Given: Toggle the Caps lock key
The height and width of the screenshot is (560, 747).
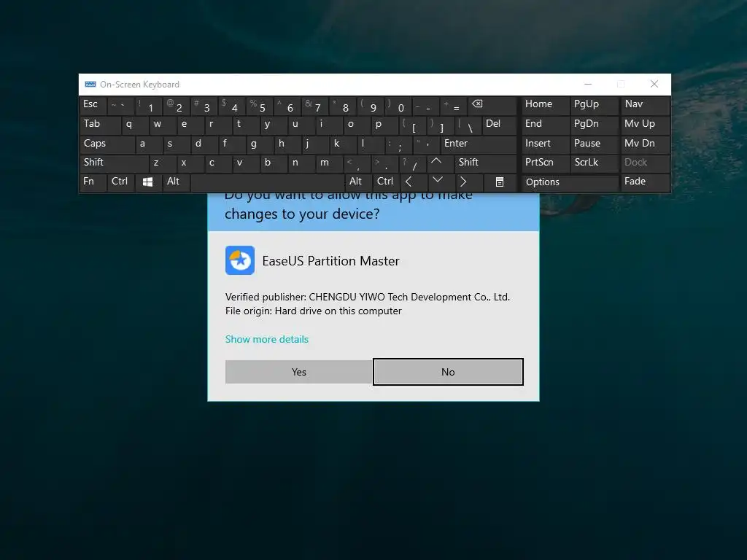Looking at the screenshot, I should (107, 144).
